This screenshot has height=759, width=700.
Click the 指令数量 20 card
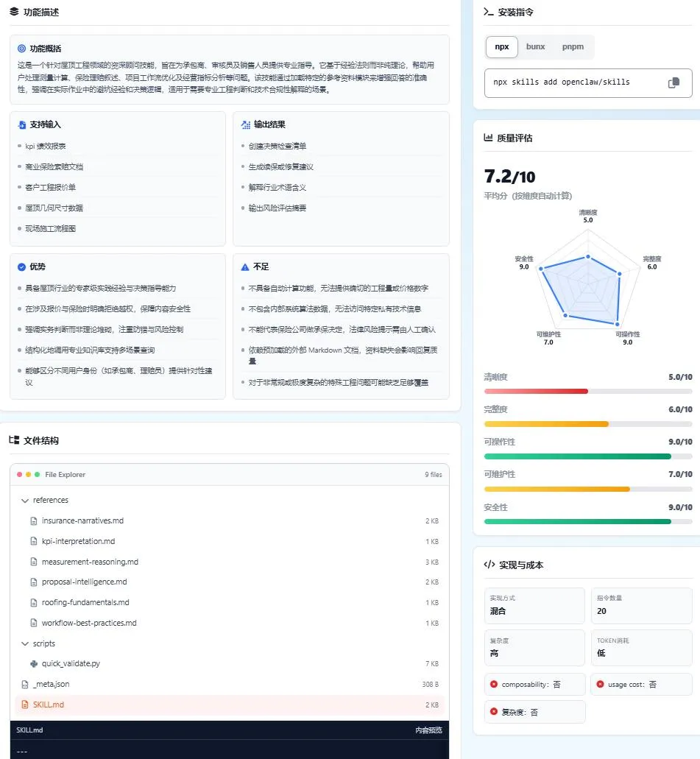(x=641, y=606)
